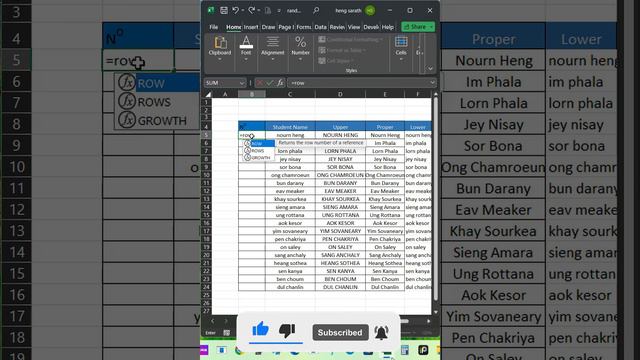Click the Select All corner of the worksheet

(208, 94)
